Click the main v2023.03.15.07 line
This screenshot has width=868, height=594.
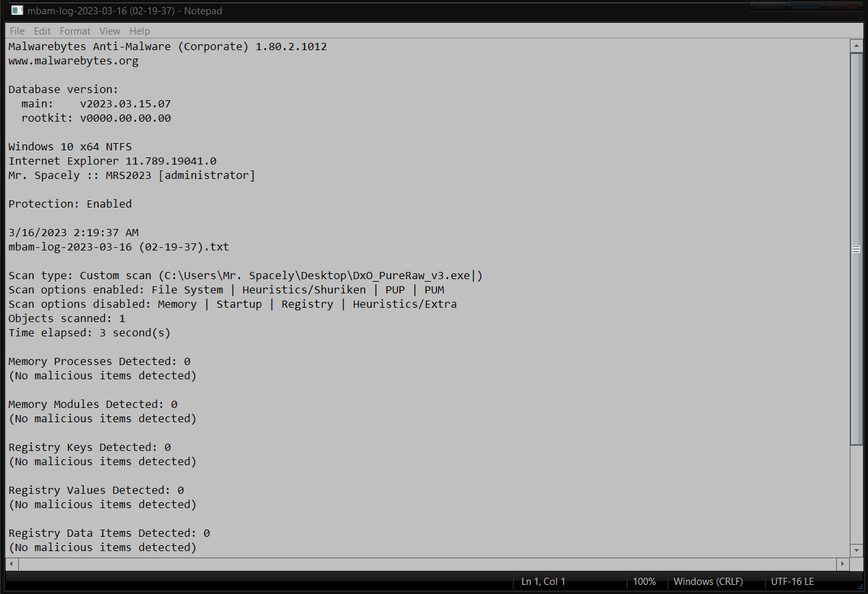click(x=96, y=104)
